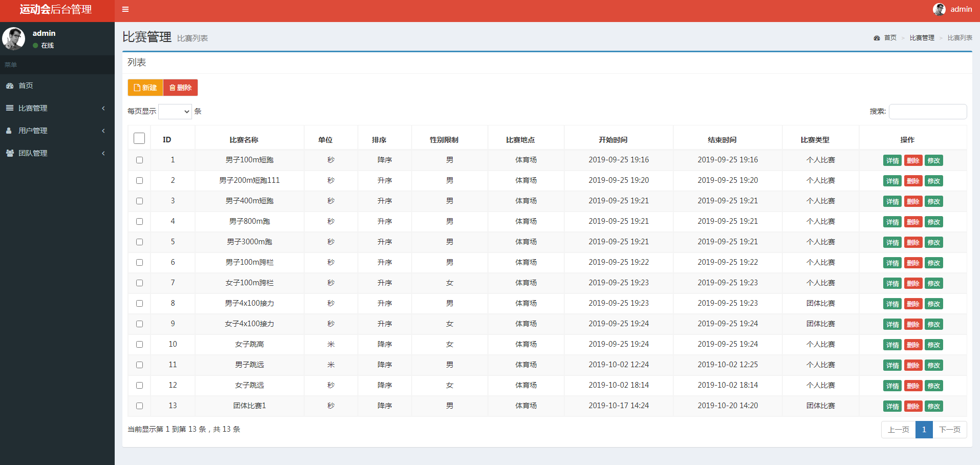
Task: Select the 女子4x100接力 name cell
Action: [249, 324]
